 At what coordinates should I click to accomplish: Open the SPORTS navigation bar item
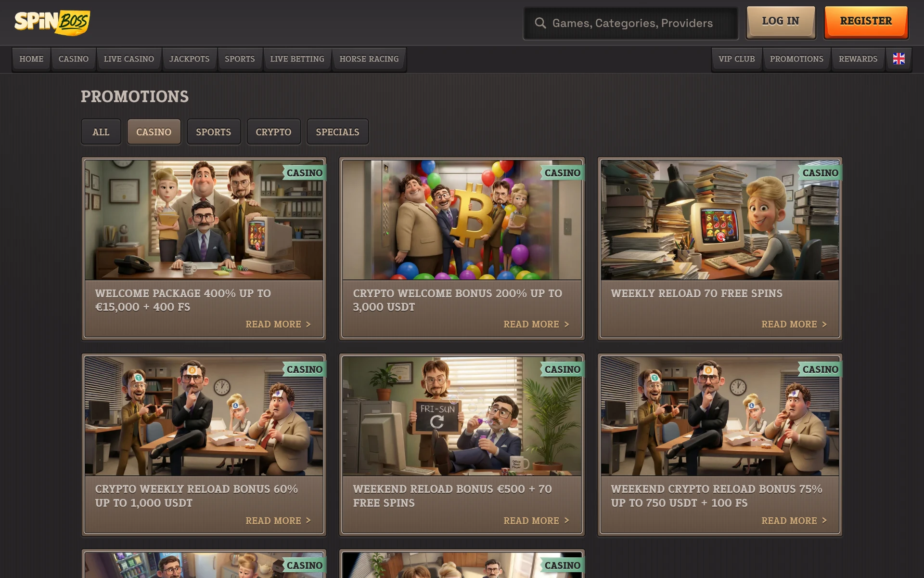240,59
